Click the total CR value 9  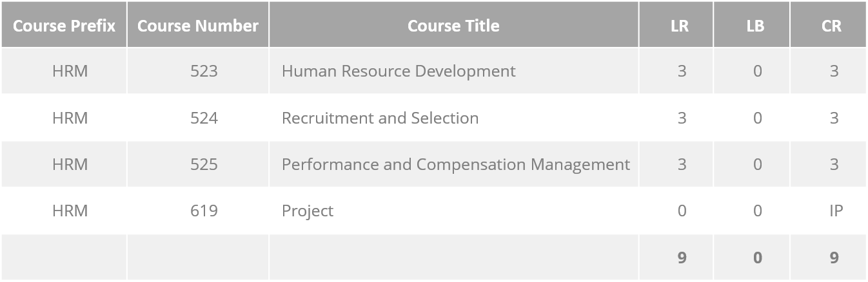point(834,258)
